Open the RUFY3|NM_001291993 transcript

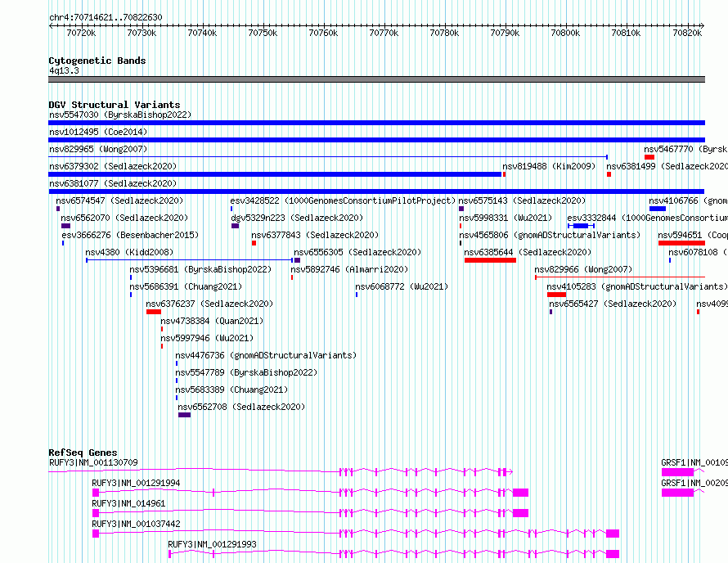point(212,544)
